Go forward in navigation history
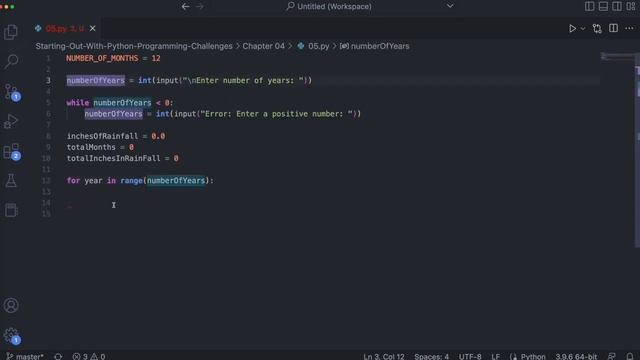Image resolution: width=640 pixels, height=360 pixels. pyautogui.click(x=200, y=7)
